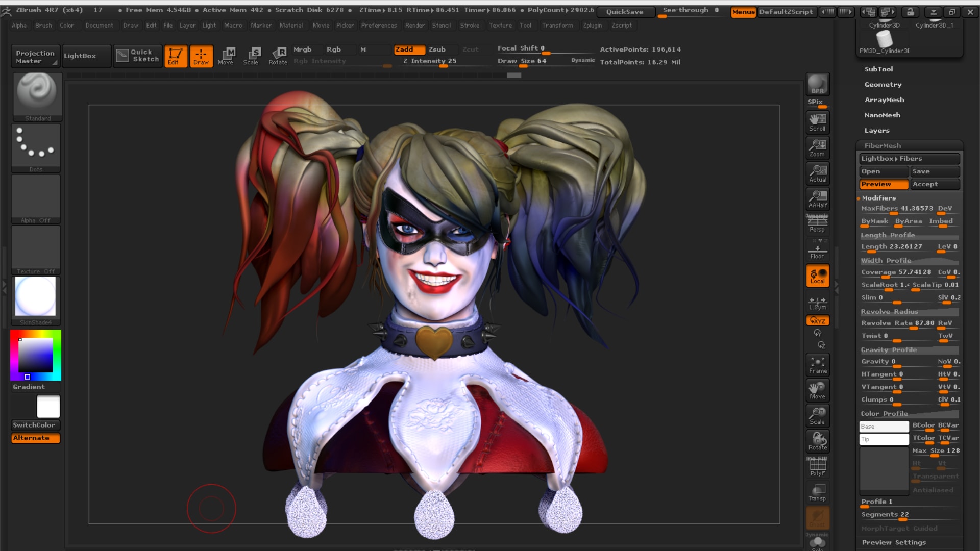Open the Gravity Profile curve

point(909,350)
